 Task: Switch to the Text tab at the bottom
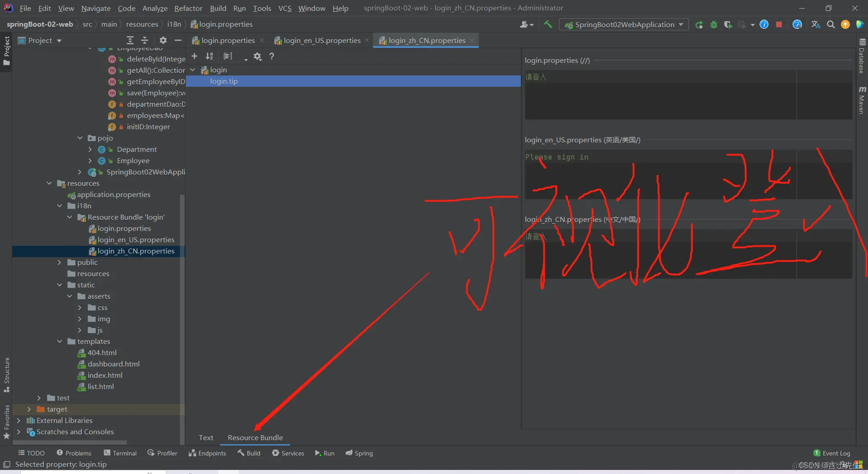206,437
